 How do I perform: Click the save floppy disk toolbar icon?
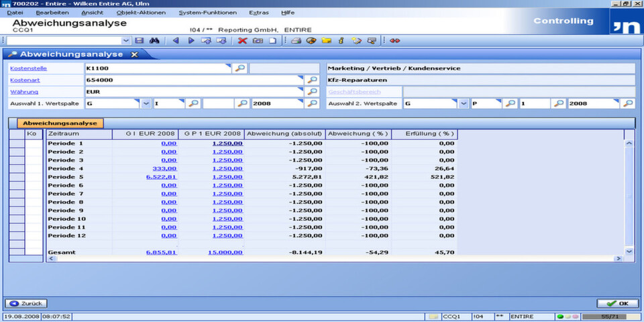[x=140, y=41]
